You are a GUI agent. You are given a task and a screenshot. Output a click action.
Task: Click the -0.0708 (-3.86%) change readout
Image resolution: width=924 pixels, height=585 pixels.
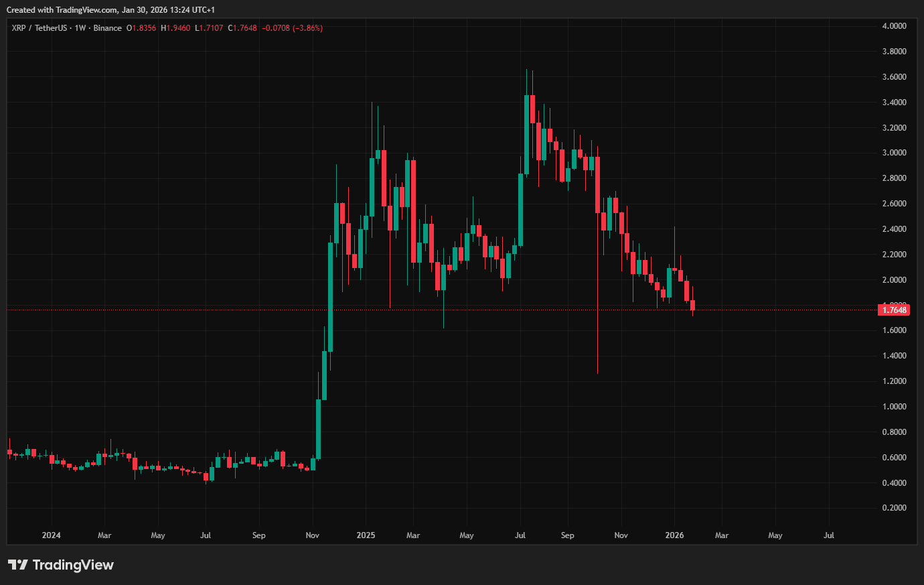tap(292, 28)
